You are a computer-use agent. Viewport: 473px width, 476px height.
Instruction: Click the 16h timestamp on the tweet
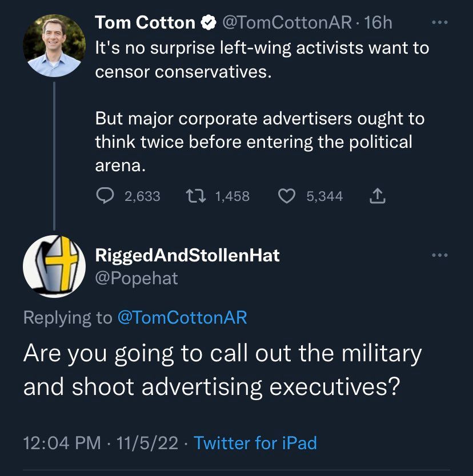378,23
